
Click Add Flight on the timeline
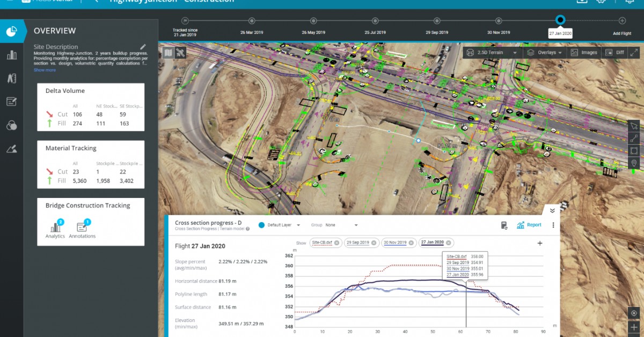pyautogui.click(x=622, y=21)
